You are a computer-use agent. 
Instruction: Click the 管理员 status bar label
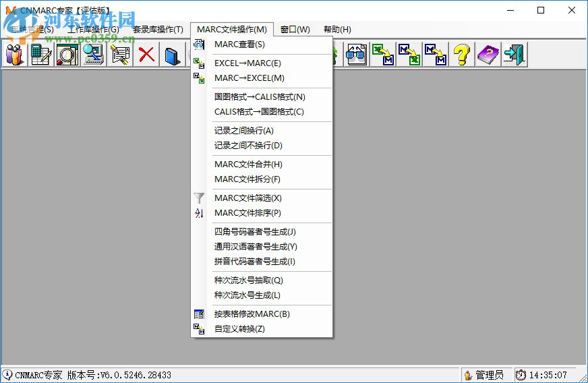[490, 375]
